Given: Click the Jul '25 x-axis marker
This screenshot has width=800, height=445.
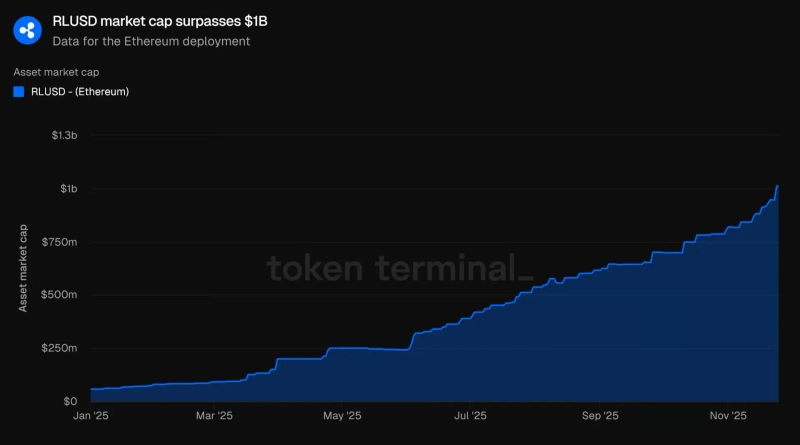Looking at the screenshot, I should point(470,416).
